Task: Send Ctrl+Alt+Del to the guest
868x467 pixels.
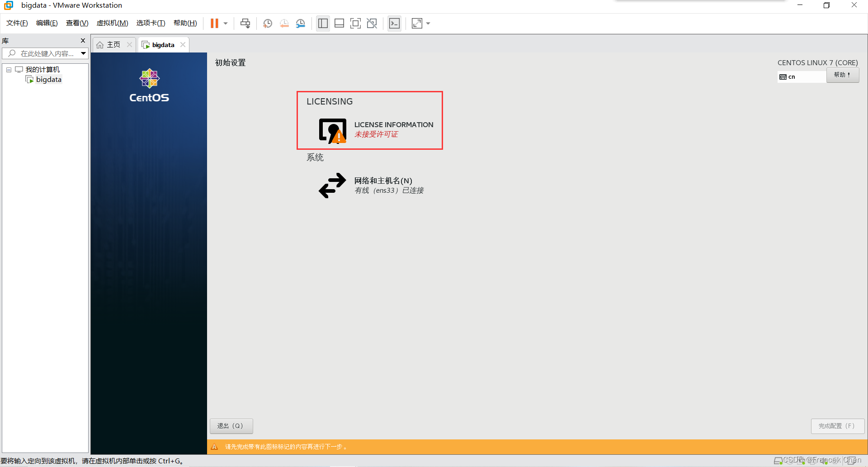Action: pos(245,23)
